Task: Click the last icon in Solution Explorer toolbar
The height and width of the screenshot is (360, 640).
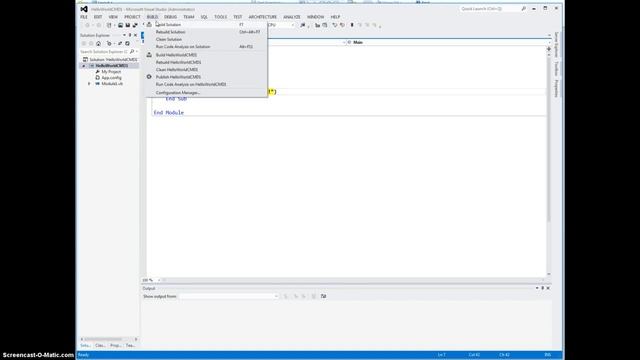Action: click(x=127, y=43)
